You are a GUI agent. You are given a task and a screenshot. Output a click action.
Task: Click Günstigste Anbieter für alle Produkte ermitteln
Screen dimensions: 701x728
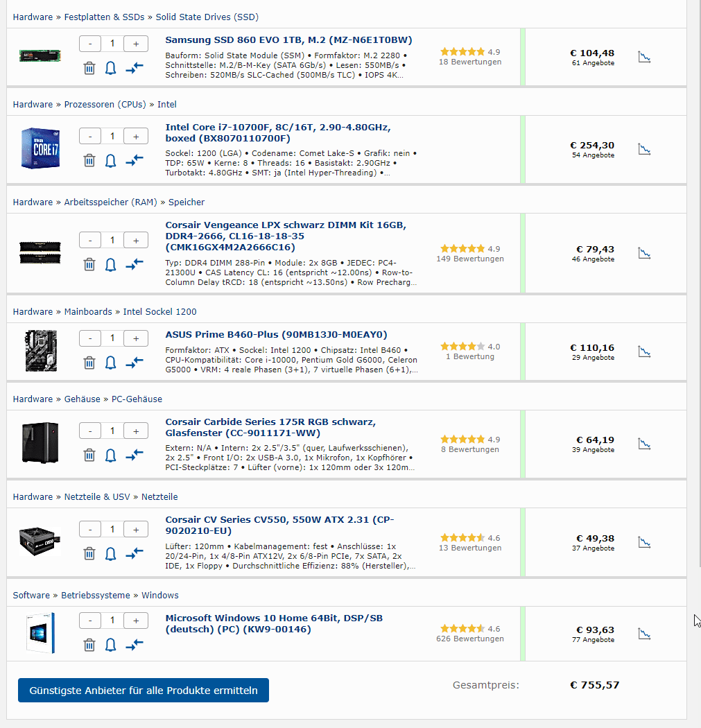pyautogui.click(x=144, y=691)
